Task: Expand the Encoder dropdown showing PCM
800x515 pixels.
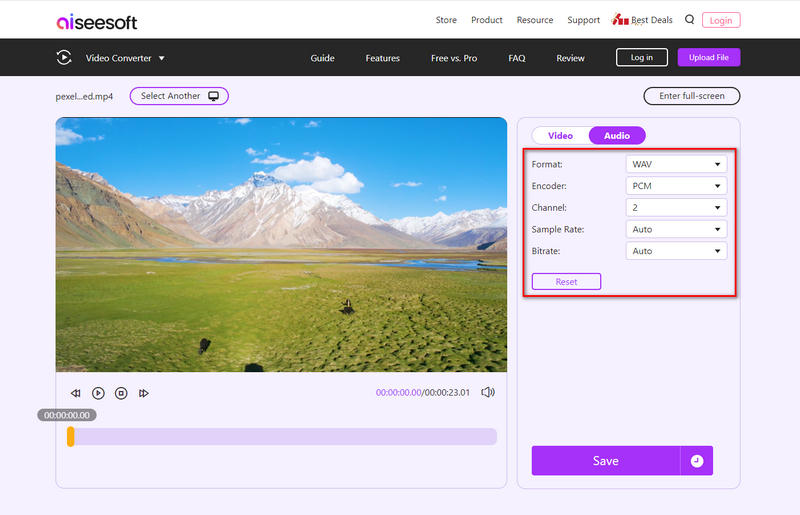Action: click(x=676, y=186)
